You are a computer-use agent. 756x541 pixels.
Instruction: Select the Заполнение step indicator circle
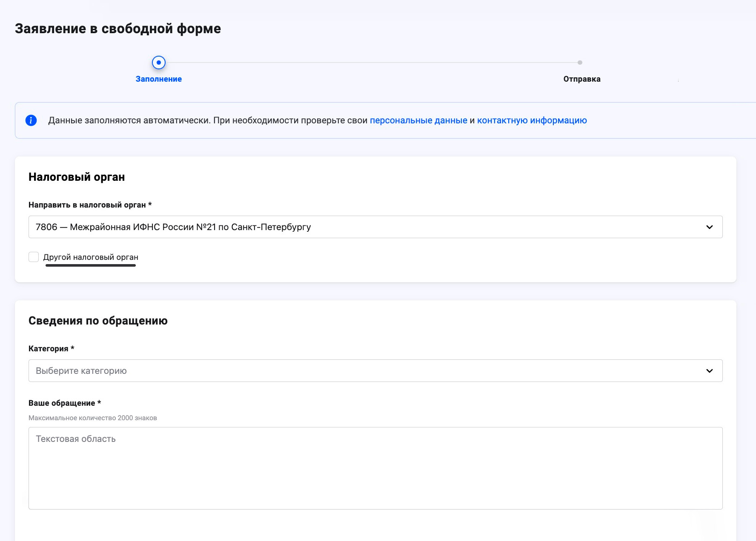pyautogui.click(x=159, y=63)
